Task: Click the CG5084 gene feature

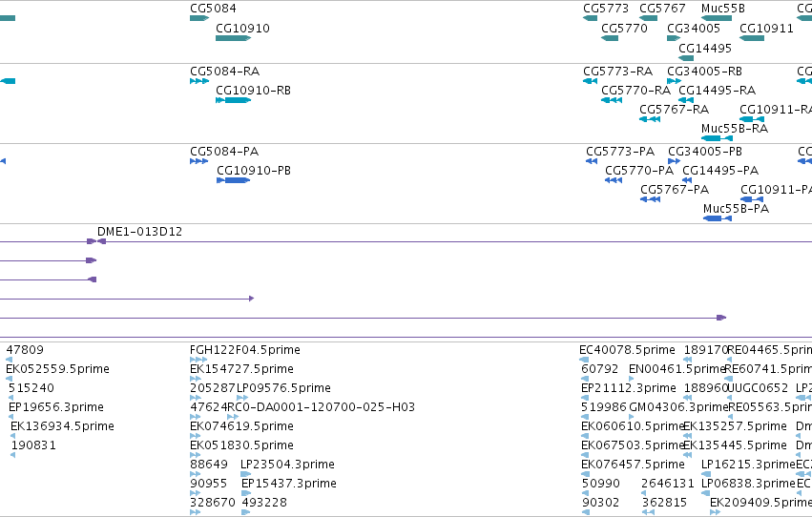Action: pyautogui.click(x=199, y=18)
